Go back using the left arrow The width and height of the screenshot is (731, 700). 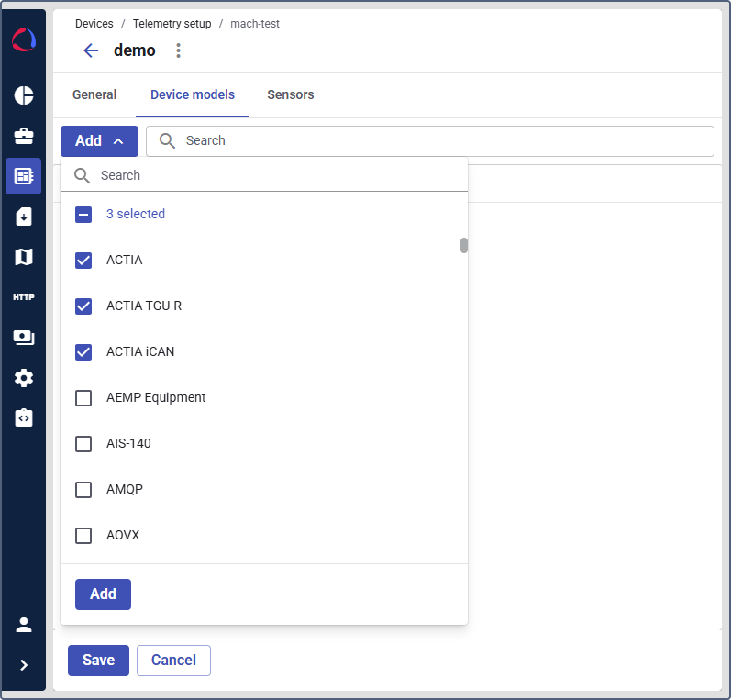91,50
